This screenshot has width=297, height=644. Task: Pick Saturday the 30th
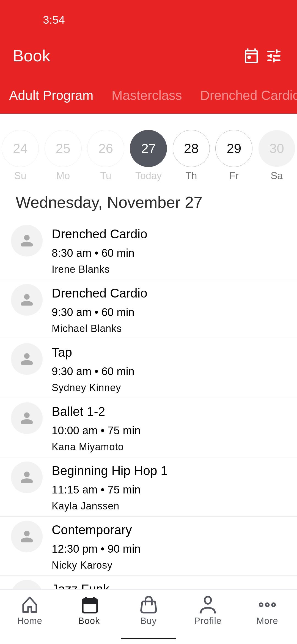[x=276, y=149]
